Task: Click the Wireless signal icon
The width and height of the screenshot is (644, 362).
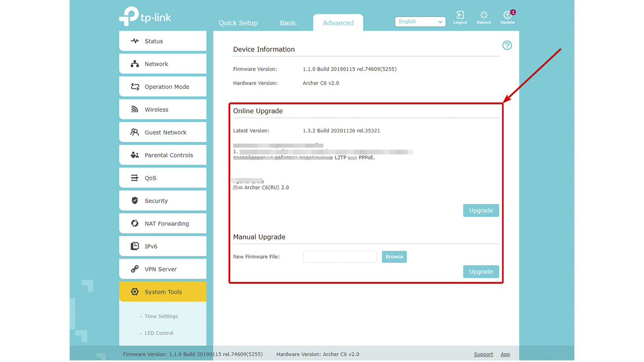Action: [135, 110]
